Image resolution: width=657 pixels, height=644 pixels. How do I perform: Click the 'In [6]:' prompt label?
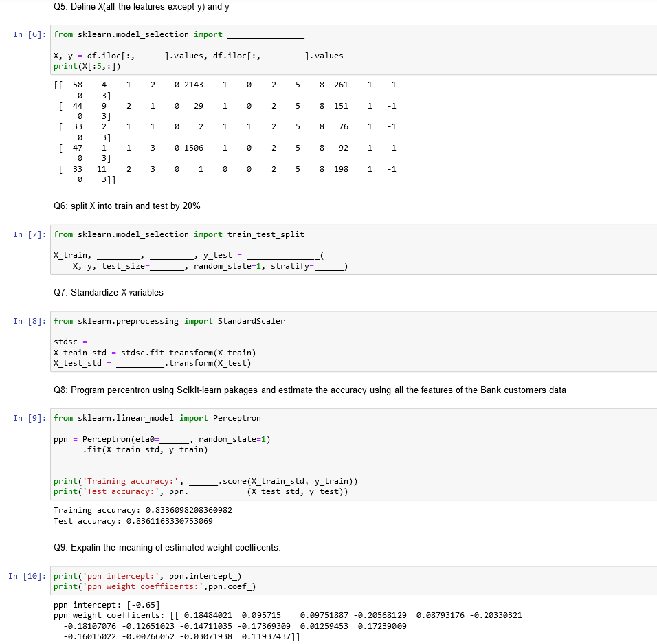30,34
